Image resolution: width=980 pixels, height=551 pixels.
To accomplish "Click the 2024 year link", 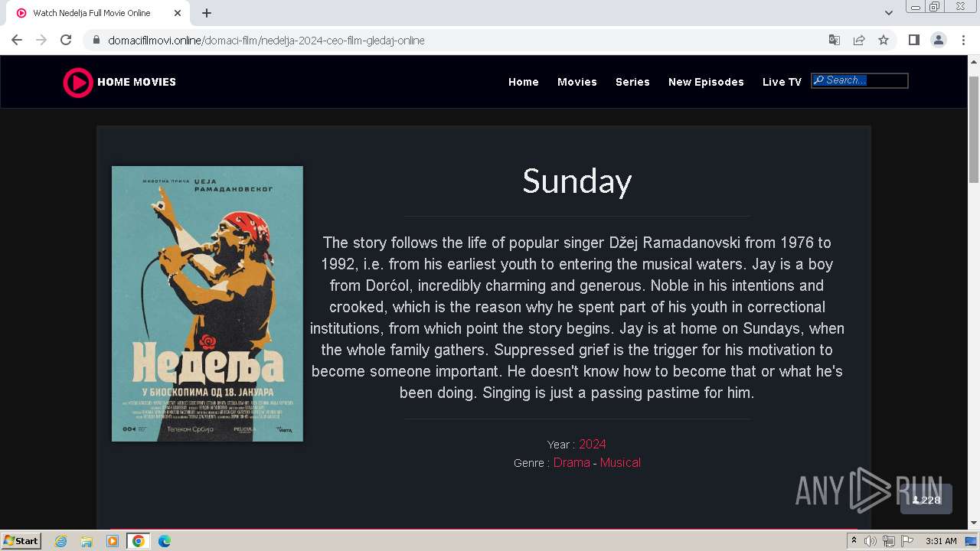I will [x=593, y=444].
